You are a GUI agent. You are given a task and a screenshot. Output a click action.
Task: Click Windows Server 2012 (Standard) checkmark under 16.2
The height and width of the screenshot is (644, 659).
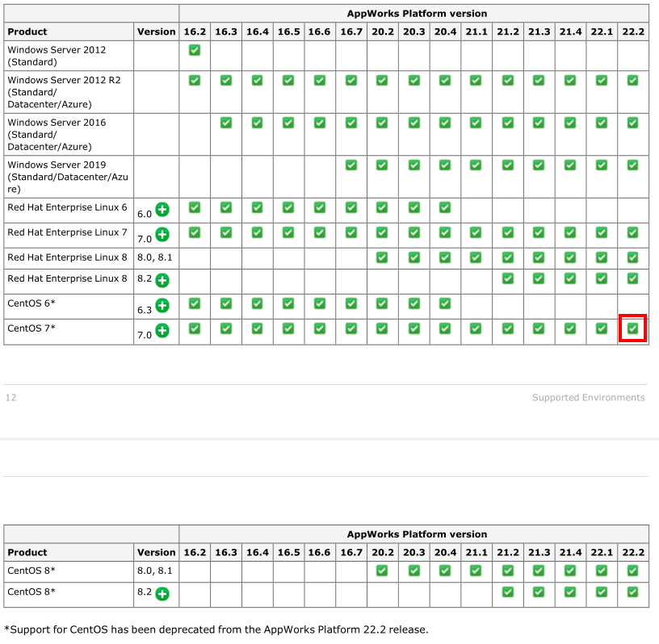click(x=195, y=50)
